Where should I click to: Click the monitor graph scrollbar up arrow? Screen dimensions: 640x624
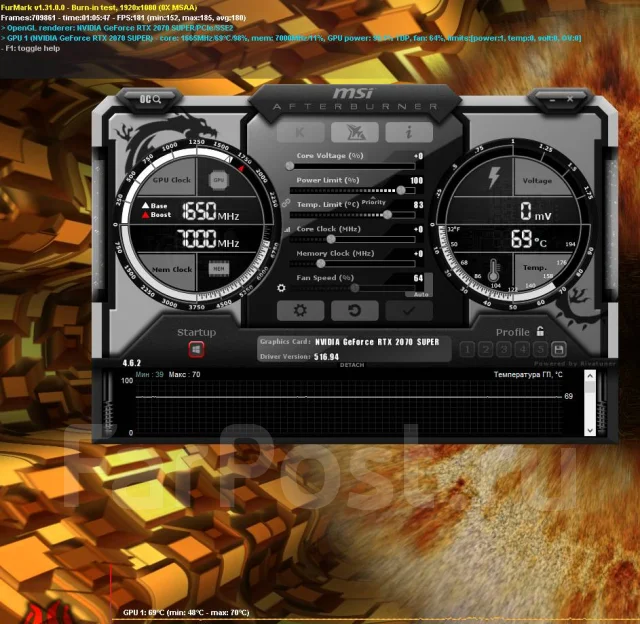[590, 376]
